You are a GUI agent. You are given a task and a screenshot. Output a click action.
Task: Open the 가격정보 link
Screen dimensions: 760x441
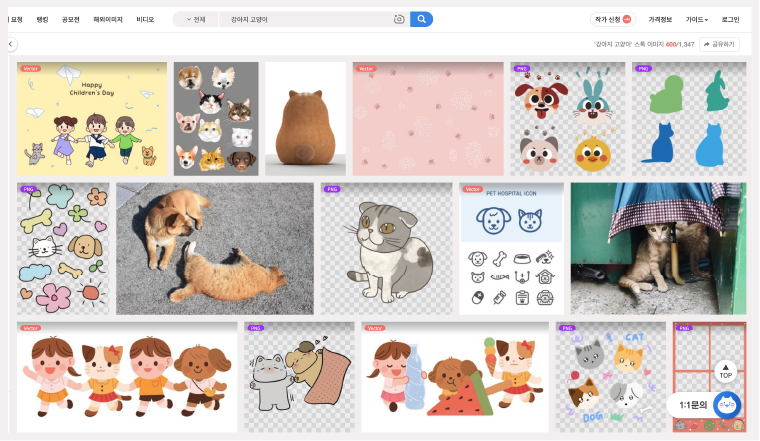click(660, 19)
